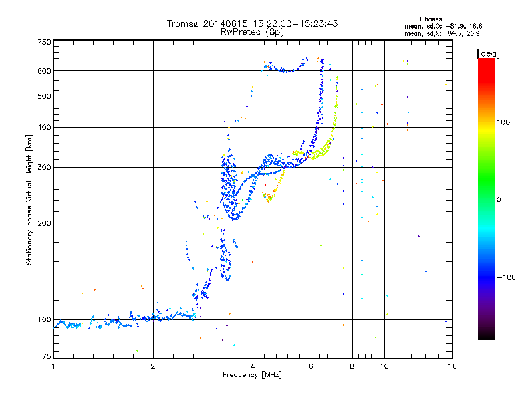The image size is (532, 399).
Task: Click the colorbar tick label '-100'
Action: 506,277
